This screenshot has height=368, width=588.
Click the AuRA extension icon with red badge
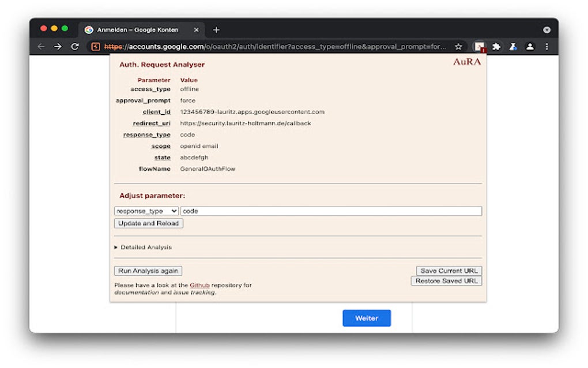coord(479,46)
